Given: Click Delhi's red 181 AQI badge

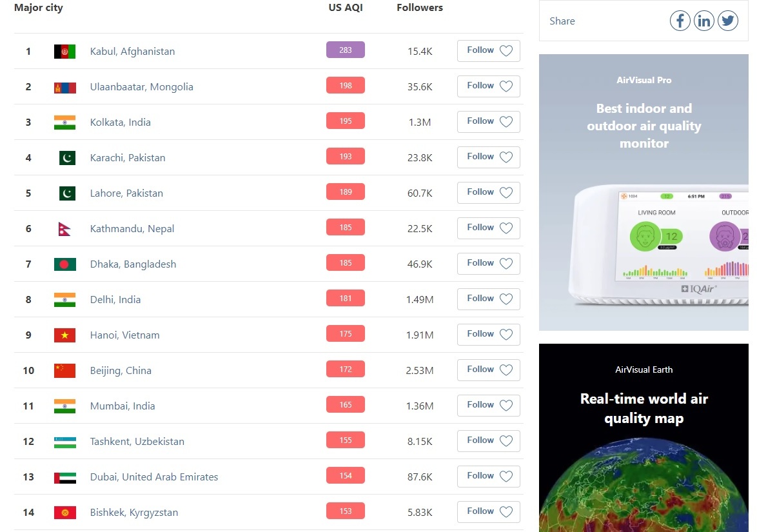Looking at the screenshot, I should [345, 299].
